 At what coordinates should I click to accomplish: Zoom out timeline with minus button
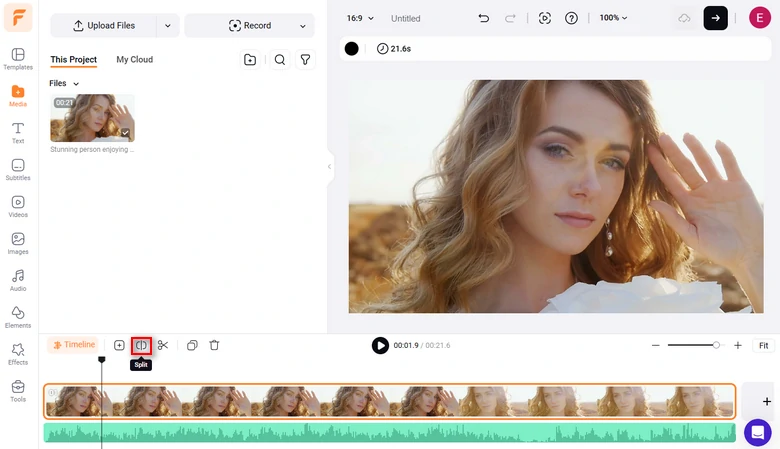point(656,345)
